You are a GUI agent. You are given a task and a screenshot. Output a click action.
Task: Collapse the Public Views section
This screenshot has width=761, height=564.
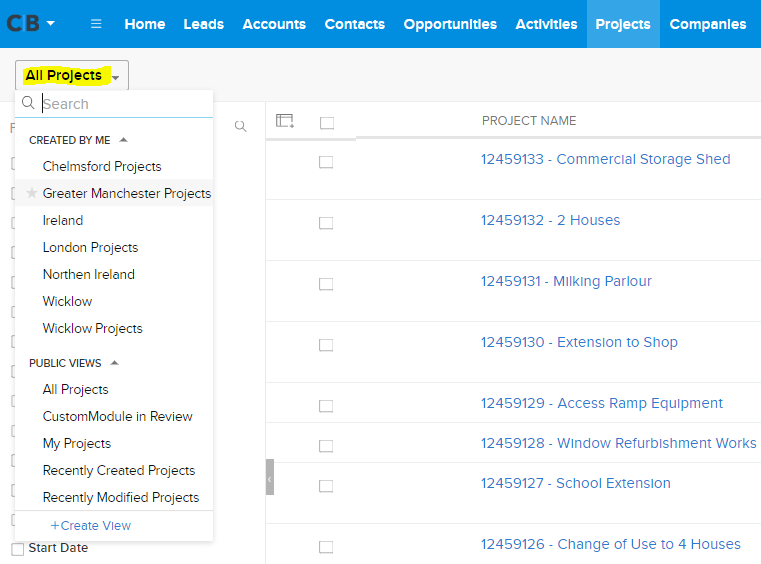coord(115,363)
